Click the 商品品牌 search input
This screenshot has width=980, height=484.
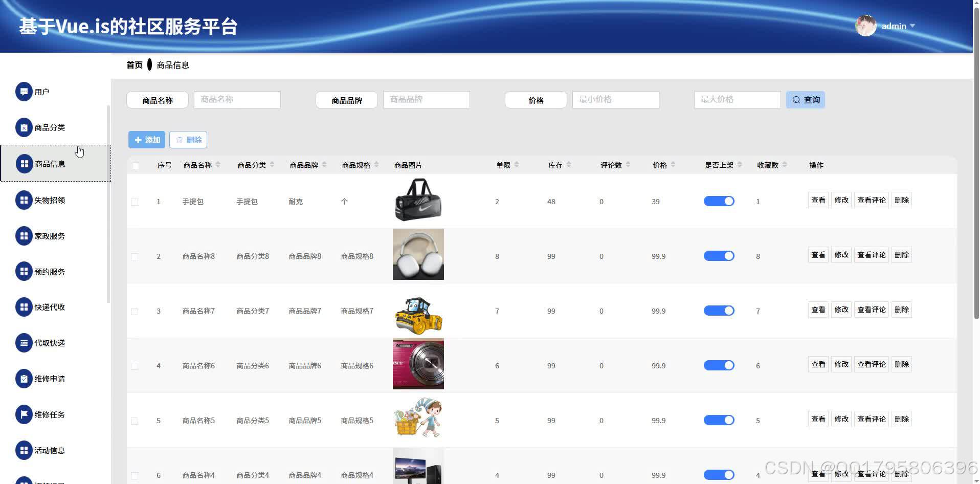427,100
